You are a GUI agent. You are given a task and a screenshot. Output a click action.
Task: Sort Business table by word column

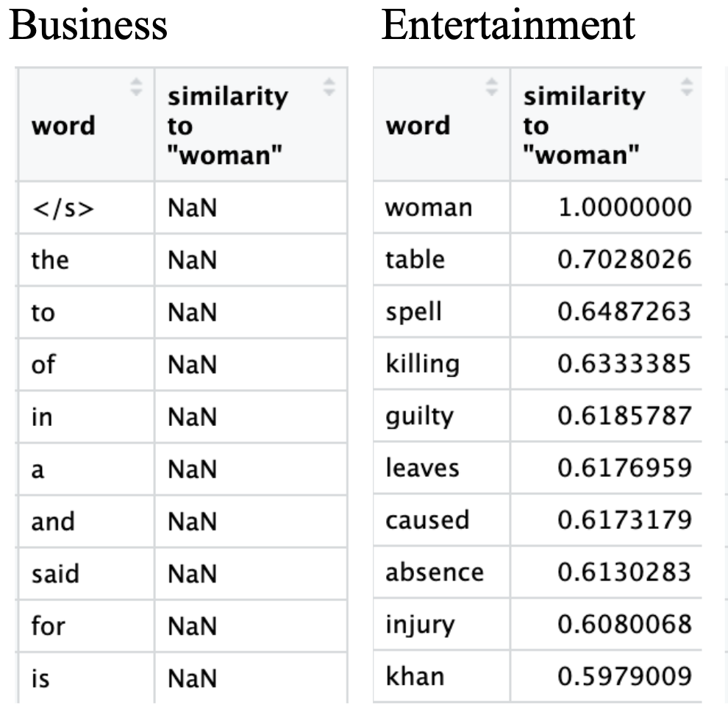coord(136,88)
